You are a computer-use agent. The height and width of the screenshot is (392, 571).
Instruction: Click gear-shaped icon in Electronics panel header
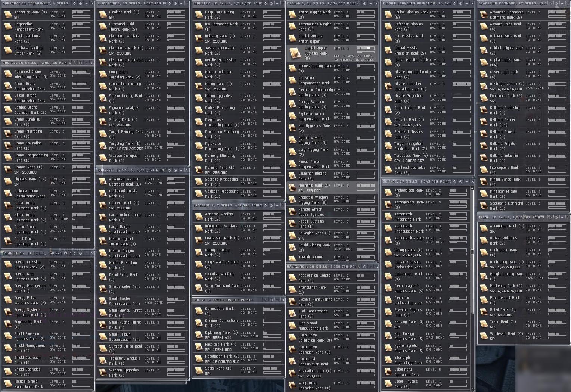click(170, 3)
